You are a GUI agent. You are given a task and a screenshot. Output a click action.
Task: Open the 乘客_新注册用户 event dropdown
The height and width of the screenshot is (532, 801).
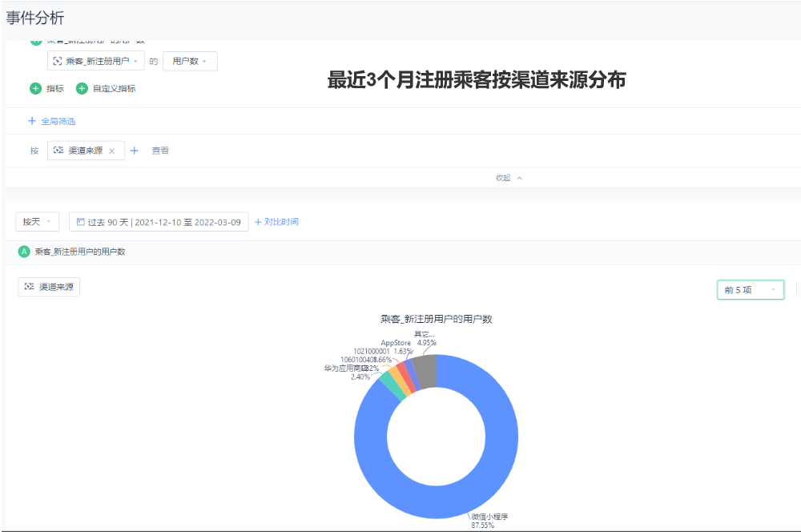[96, 61]
